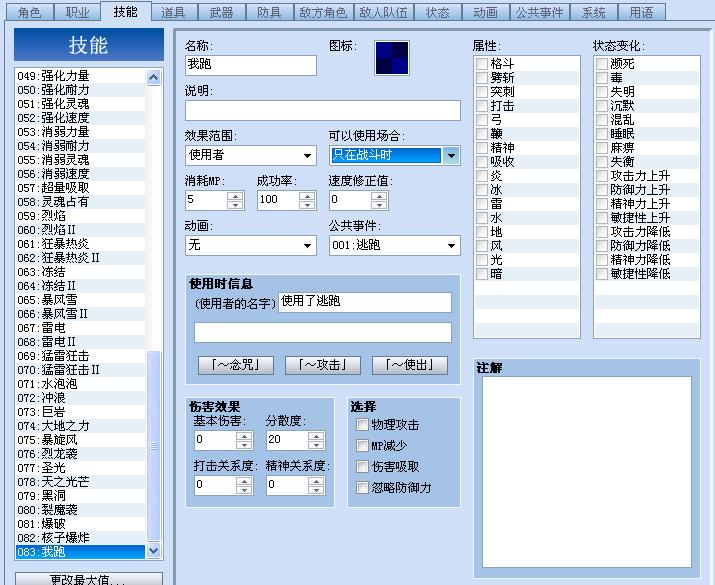Click the skill icon preview image
715x585 pixels.
pos(392,58)
